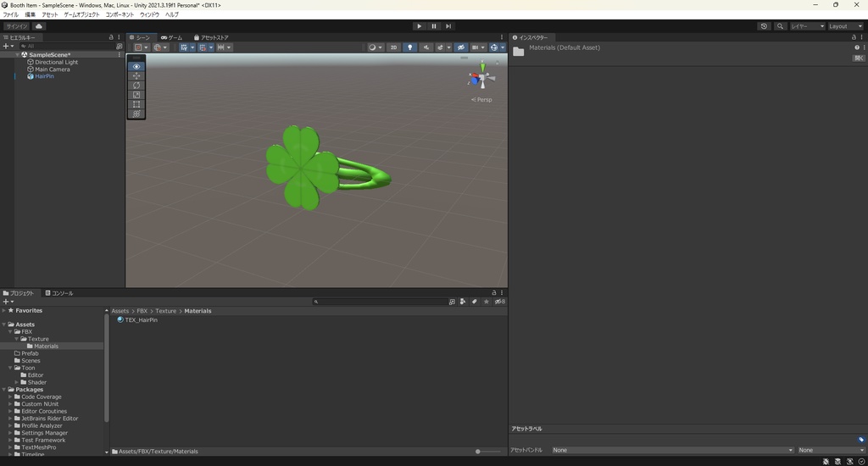
Task: Click the Step frame button
Action: (x=448, y=26)
